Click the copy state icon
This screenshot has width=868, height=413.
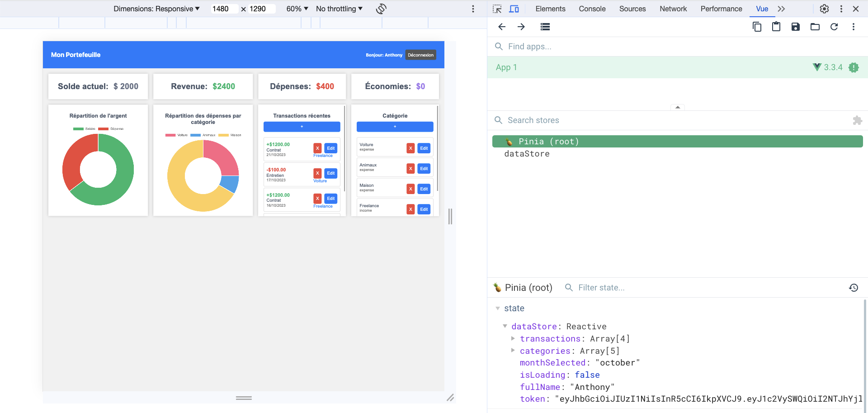[x=757, y=27]
